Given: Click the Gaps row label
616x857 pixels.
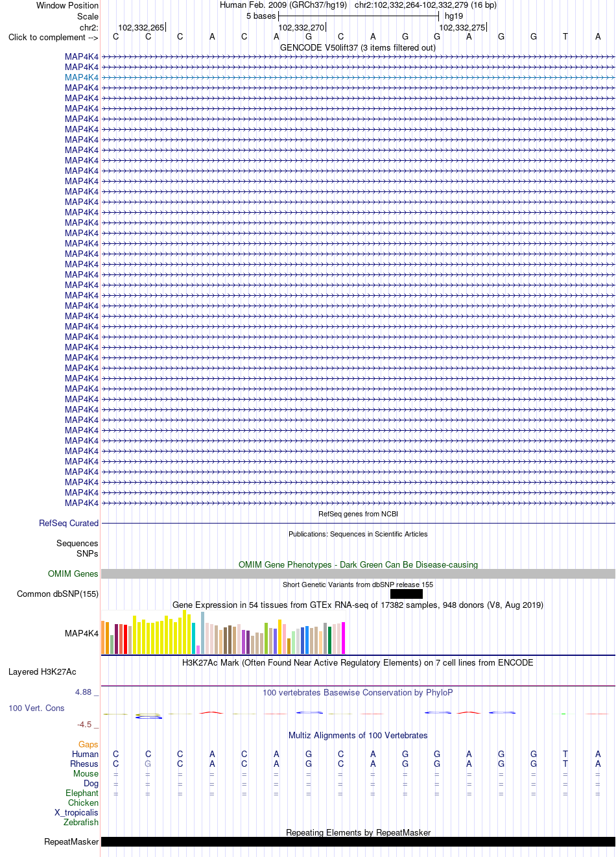Looking at the screenshot, I should [88, 744].
